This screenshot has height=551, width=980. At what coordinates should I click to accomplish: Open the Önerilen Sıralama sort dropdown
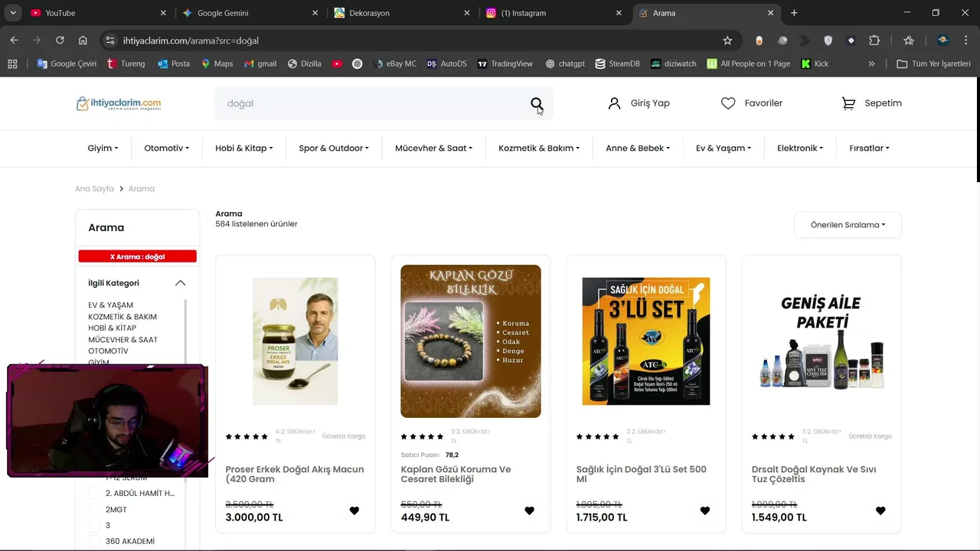[x=848, y=225]
